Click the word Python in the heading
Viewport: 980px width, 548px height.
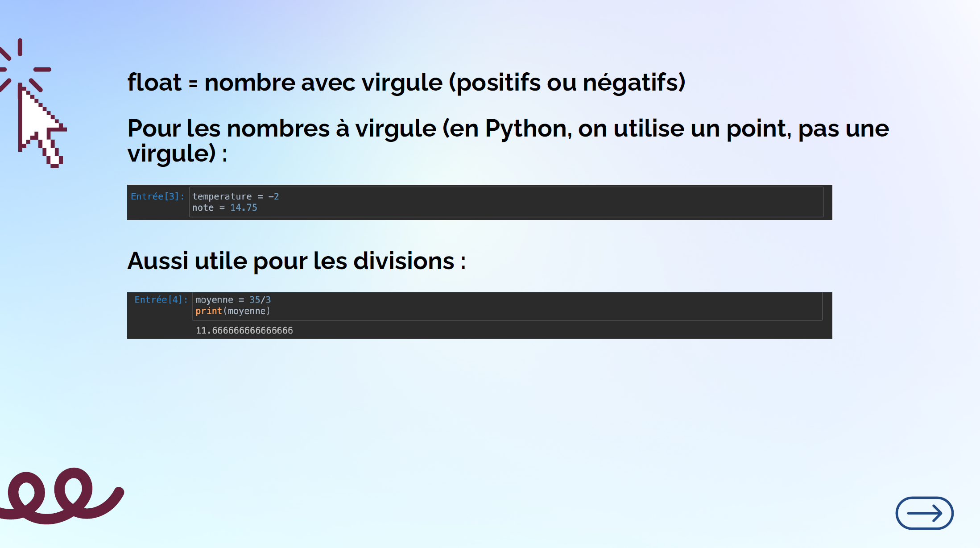point(525,129)
